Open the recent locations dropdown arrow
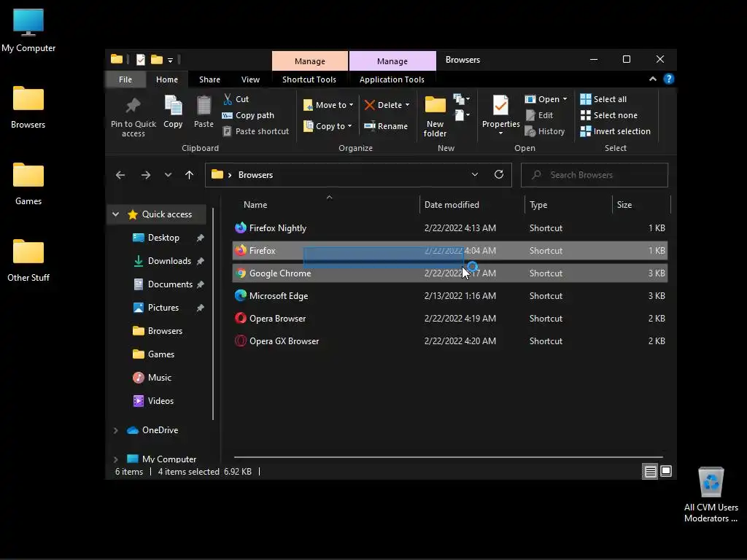Image resolution: width=747 pixels, height=560 pixels. [168, 175]
